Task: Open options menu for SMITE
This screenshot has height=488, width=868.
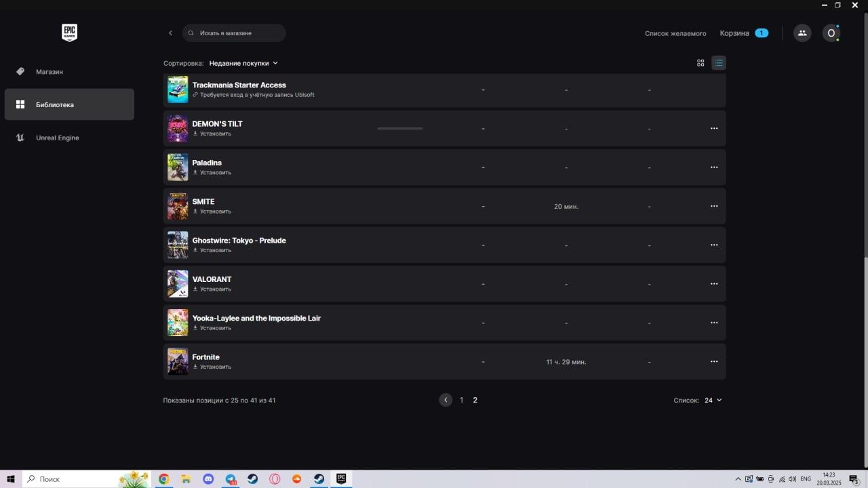Action: 714,206
